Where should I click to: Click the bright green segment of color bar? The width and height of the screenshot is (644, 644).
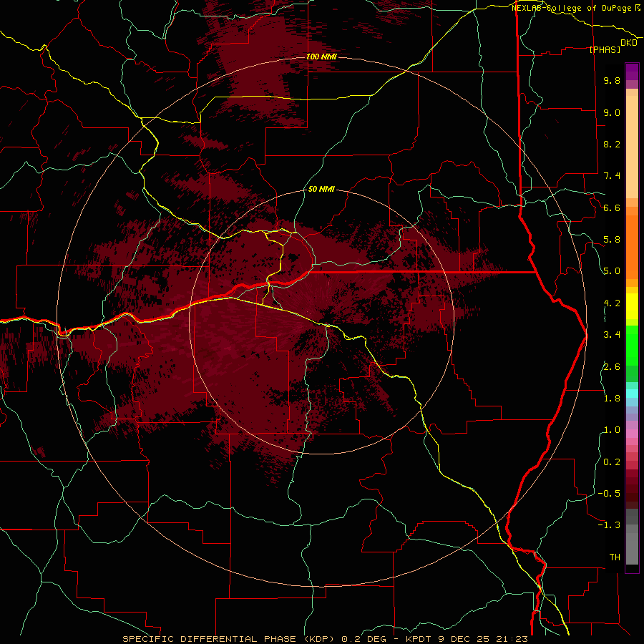(632, 345)
